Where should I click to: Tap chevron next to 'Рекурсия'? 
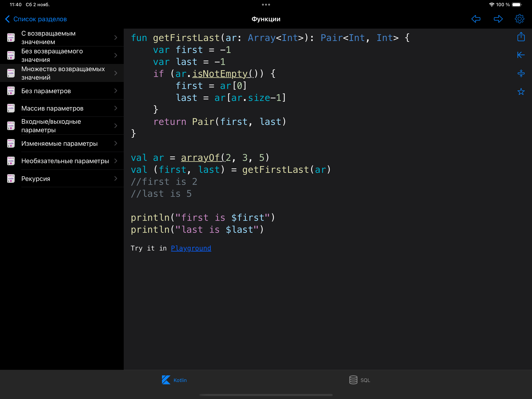pyautogui.click(x=116, y=178)
